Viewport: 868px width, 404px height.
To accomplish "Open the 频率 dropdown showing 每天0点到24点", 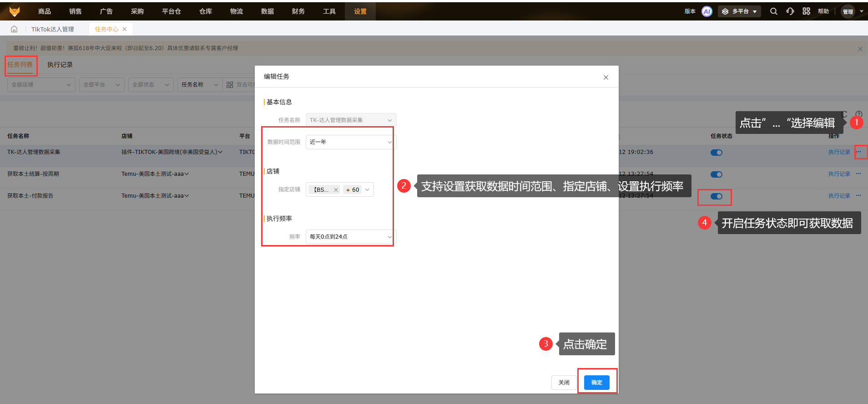I will click(350, 237).
